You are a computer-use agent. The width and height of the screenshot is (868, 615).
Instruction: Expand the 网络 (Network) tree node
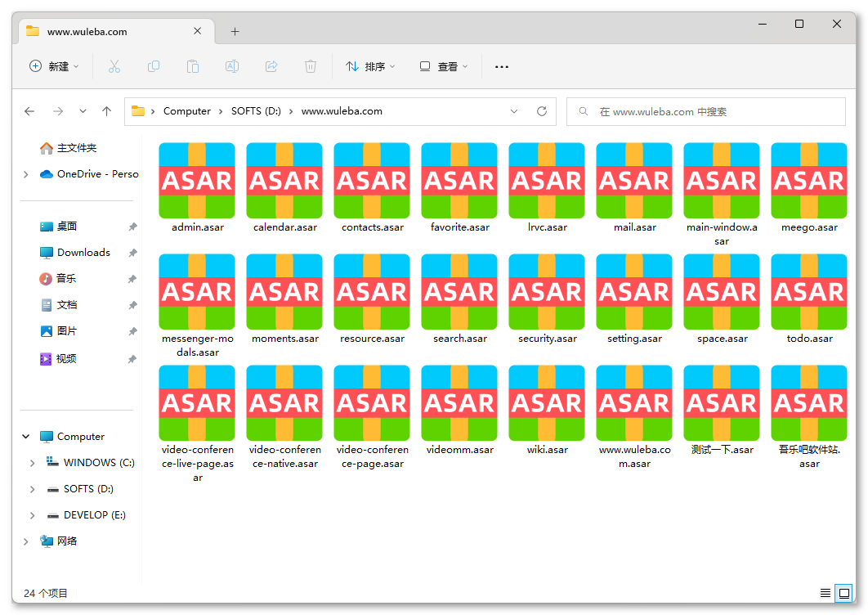[x=26, y=541]
